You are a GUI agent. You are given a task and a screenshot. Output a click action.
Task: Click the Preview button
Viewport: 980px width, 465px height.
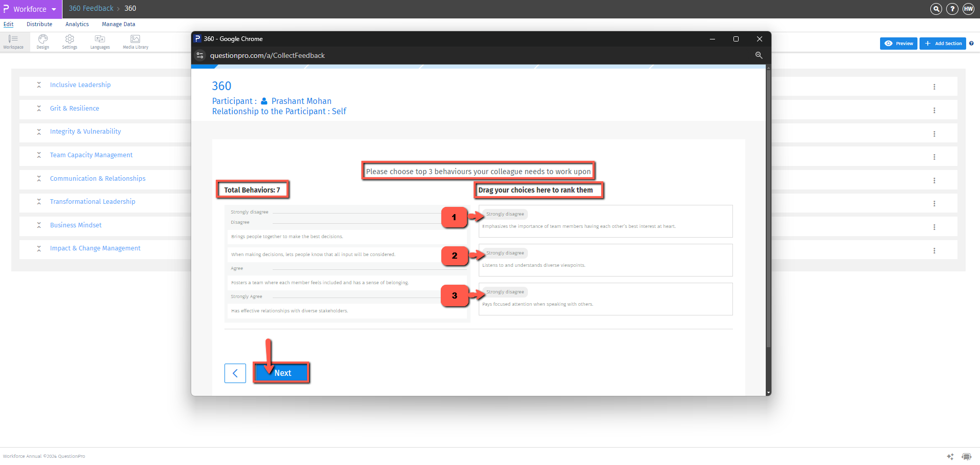[899, 44]
